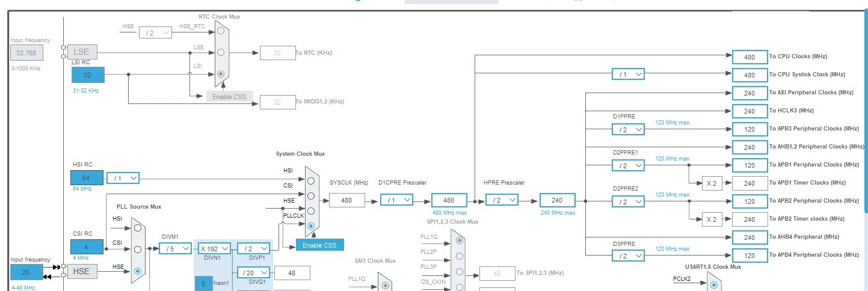
Task: Open the DIVM1 /5 divider dropdown
Action: [176, 248]
